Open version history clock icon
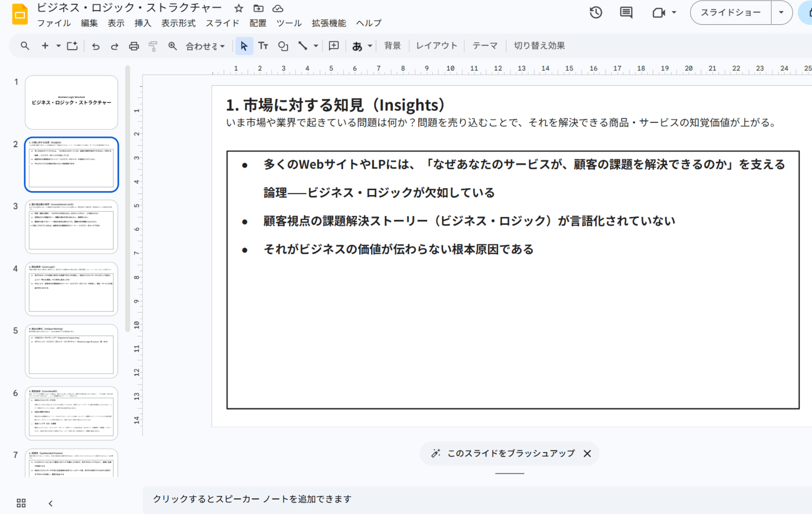The width and height of the screenshot is (812, 514). coord(596,13)
